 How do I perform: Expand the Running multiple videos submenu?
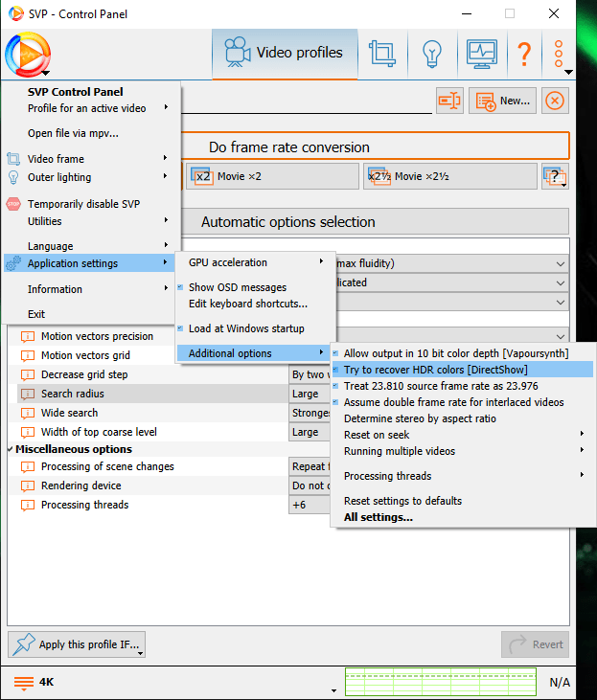pyautogui.click(x=463, y=451)
